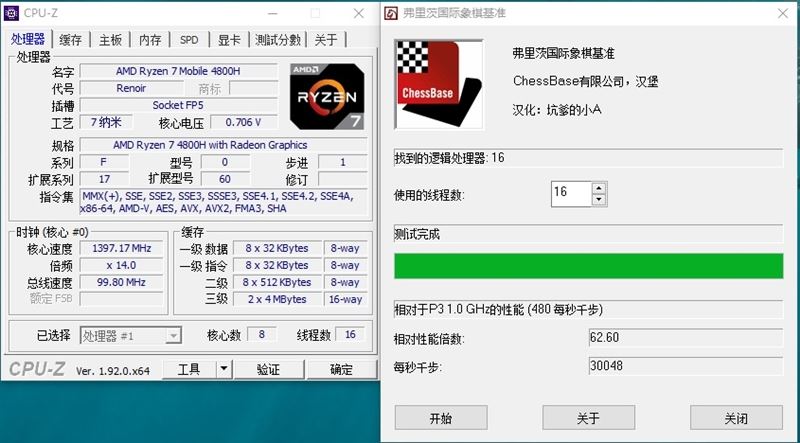Screen dimensions: 800x443
Task: Click the bus speed value 99.80 MHz
Action: [x=121, y=282]
